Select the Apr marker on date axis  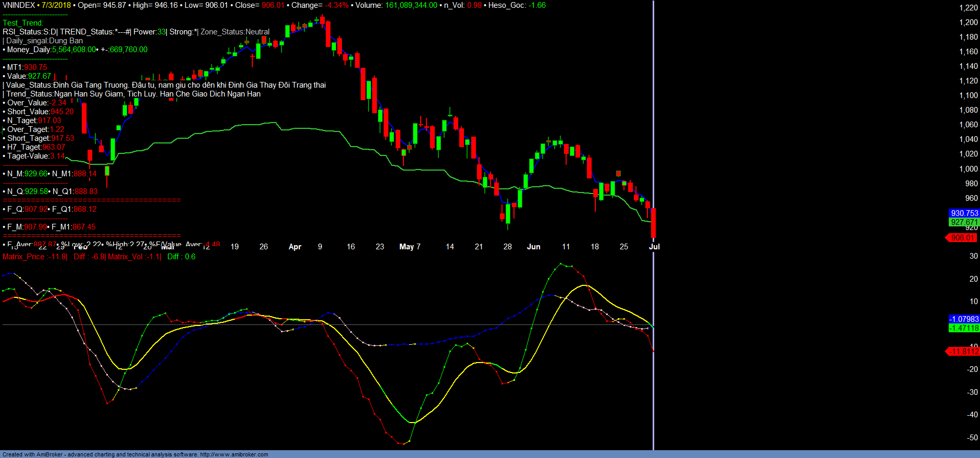(295, 247)
